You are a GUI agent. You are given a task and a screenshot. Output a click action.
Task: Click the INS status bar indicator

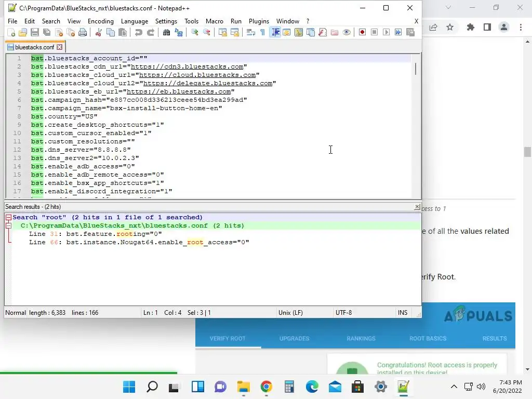click(403, 312)
